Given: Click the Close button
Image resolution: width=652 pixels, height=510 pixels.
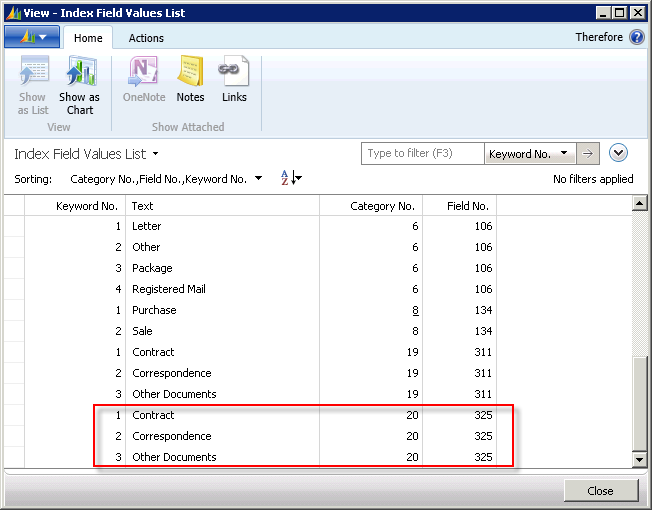Looking at the screenshot, I should [600, 491].
